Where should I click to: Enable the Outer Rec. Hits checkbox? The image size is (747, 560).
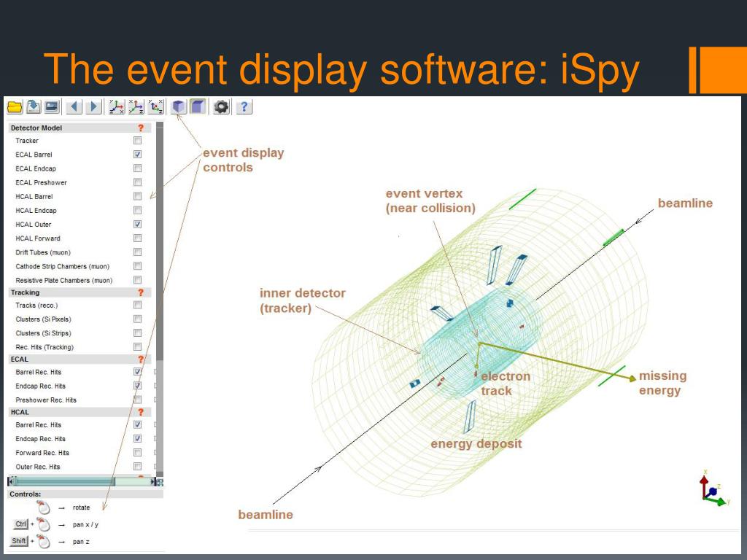[137, 467]
